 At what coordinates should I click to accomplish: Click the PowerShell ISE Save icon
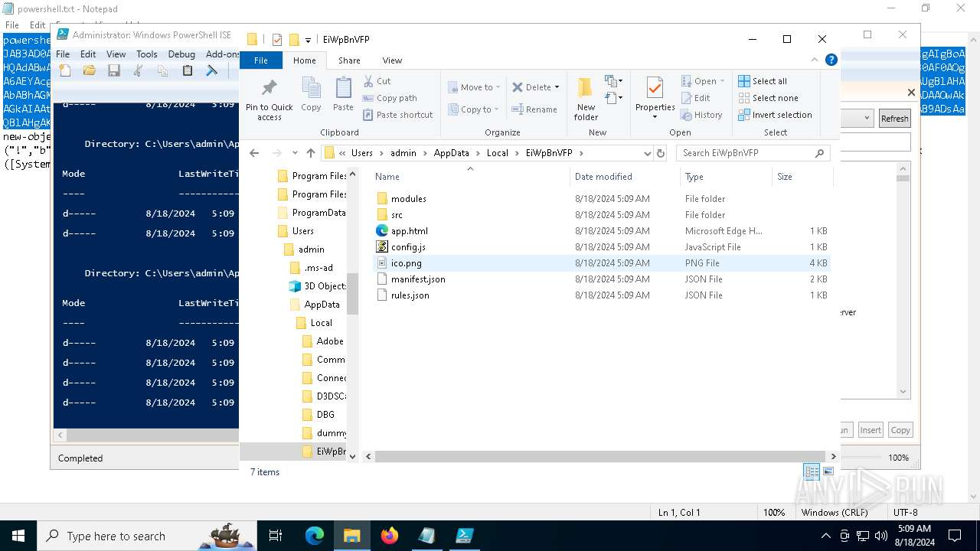tap(114, 70)
